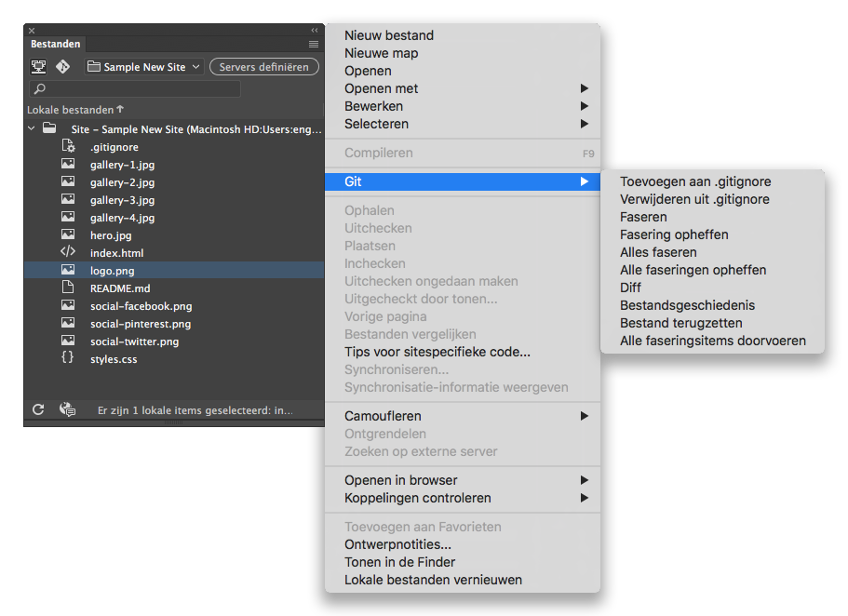Click the FTP server view icon

coord(39,67)
